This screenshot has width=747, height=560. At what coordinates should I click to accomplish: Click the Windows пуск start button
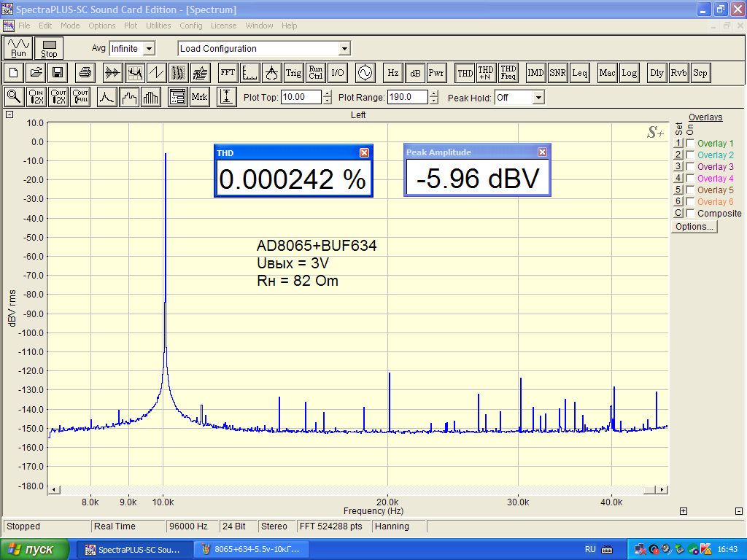[35, 549]
